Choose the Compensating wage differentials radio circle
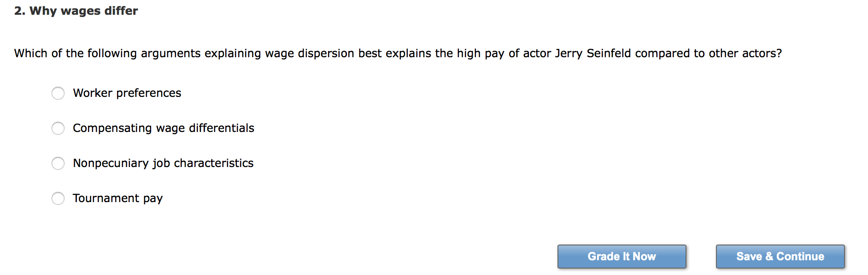Image resolution: width=868 pixels, height=275 pixels. pos(58,128)
